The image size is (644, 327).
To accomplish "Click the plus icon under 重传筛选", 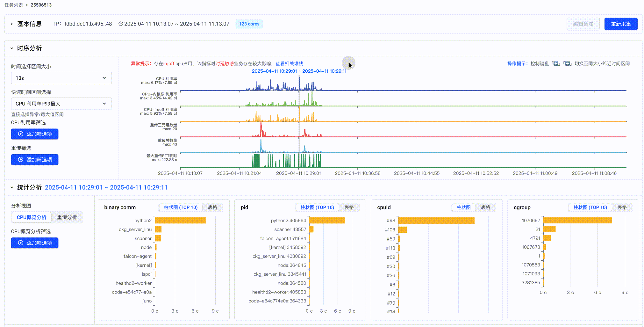I will tap(21, 160).
